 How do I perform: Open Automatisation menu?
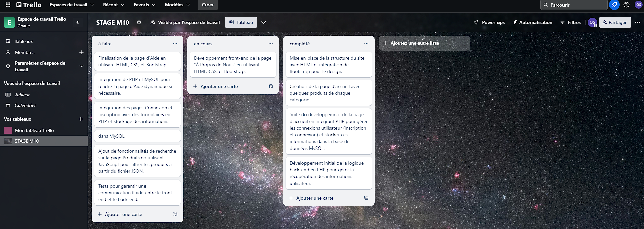533,22
